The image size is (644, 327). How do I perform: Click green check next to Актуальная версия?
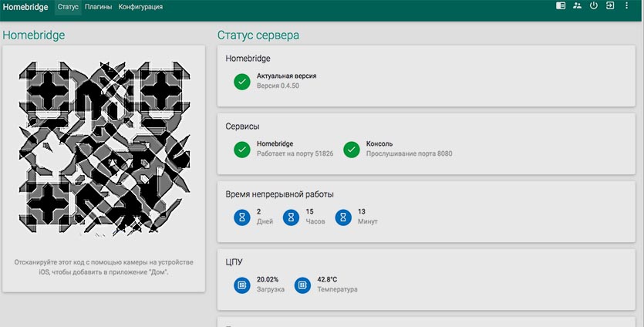(242, 81)
